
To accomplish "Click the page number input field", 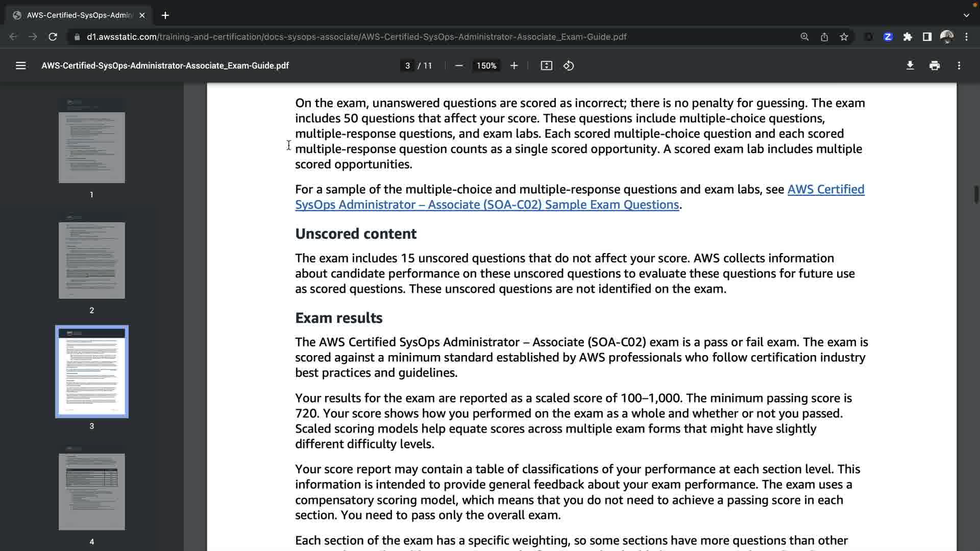I will (x=407, y=66).
